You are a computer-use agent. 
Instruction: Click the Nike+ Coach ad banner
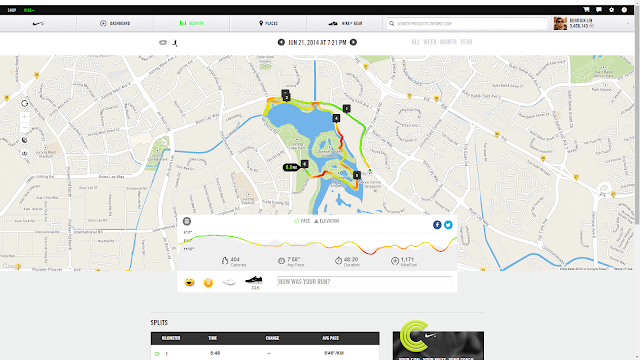(x=438, y=341)
